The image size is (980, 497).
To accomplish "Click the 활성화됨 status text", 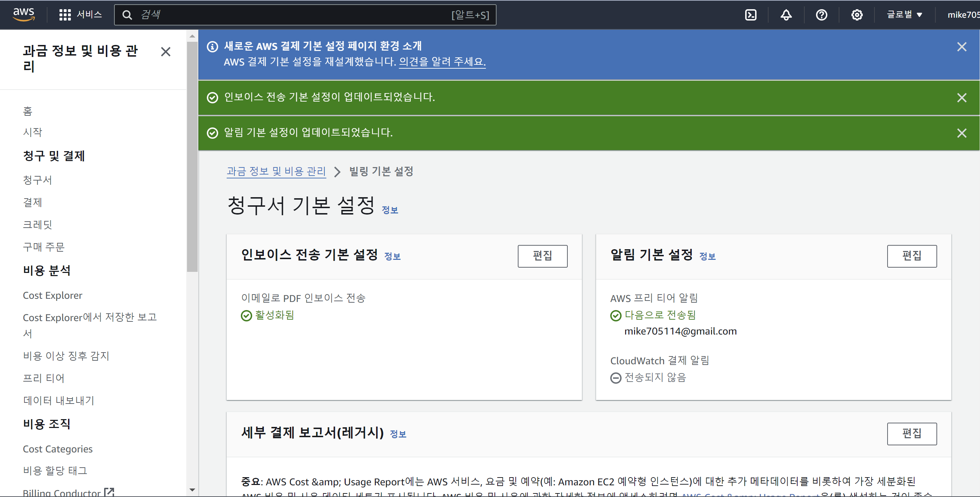I will coord(274,315).
